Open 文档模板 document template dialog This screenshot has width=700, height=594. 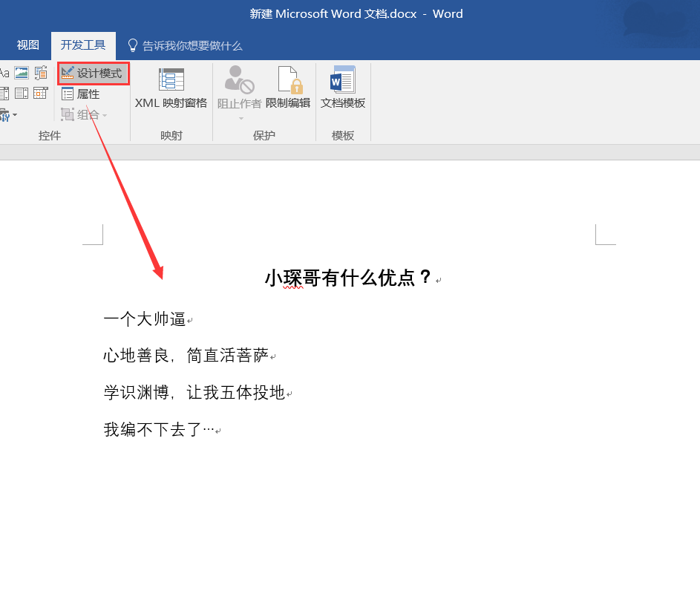click(x=343, y=88)
